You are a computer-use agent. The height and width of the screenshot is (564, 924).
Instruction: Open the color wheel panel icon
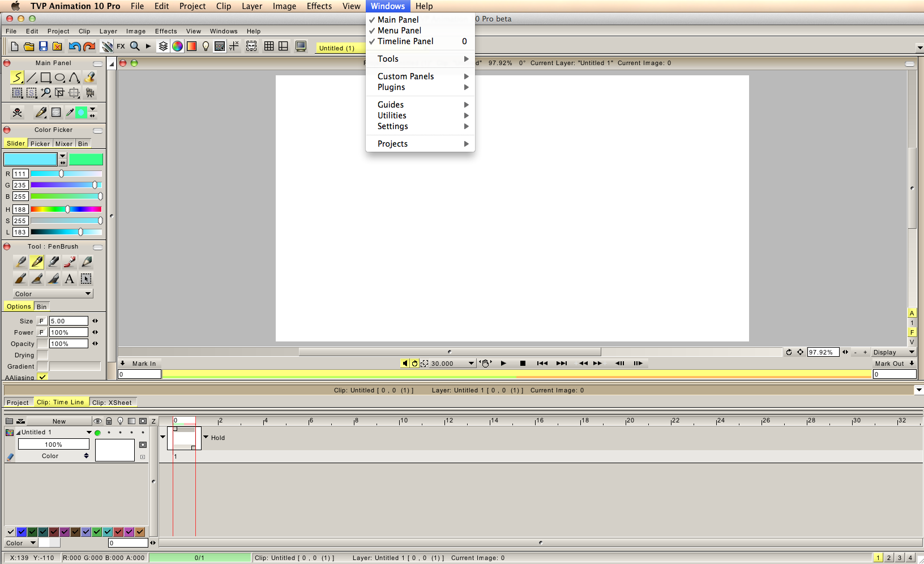coord(177,46)
